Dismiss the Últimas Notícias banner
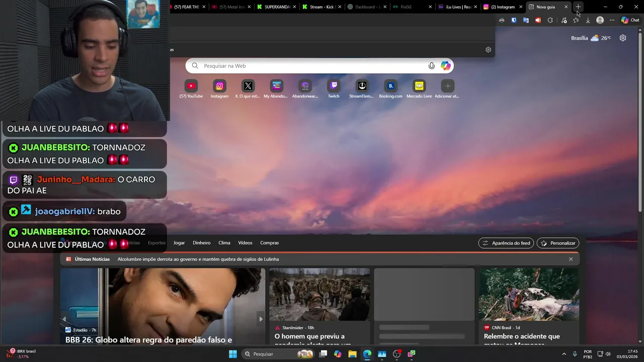The height and width of the screenshot is (362, 644). 571,259
